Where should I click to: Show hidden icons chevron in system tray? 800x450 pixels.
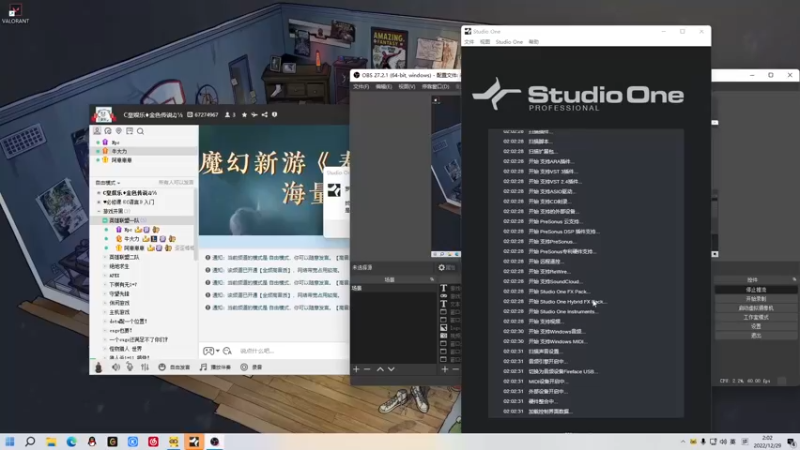tap(683, 442)
